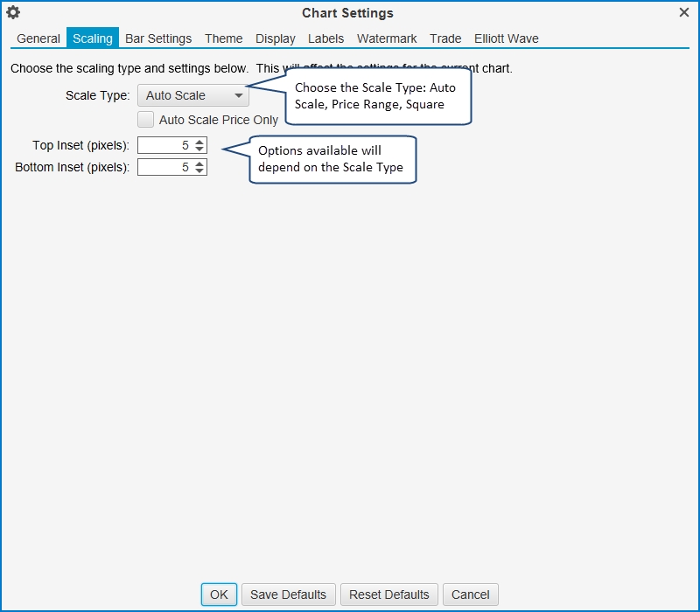This screenshot has height=612, width=700.
Task: Decrease Bottom Inset pixels with down arrow
Action: pos(199,170)
